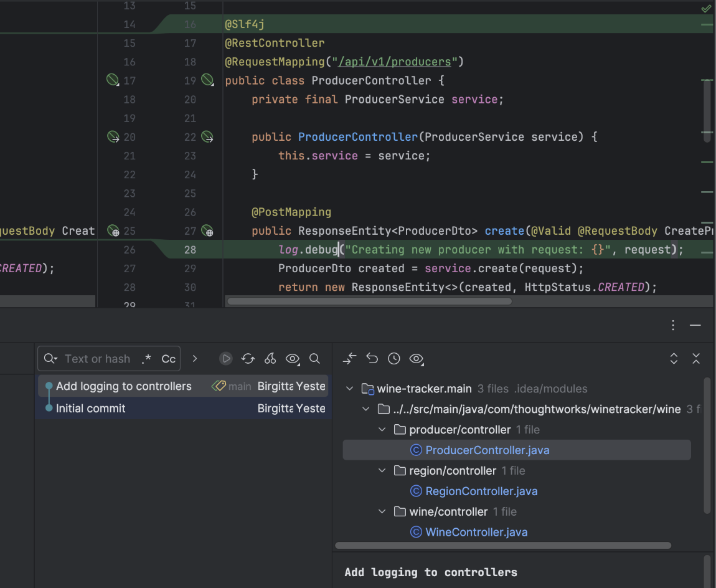The width and height of the screenshot is (716, 588).
Task: Collapse all nodes with the collapse icon
Action: tap(696, 358)
